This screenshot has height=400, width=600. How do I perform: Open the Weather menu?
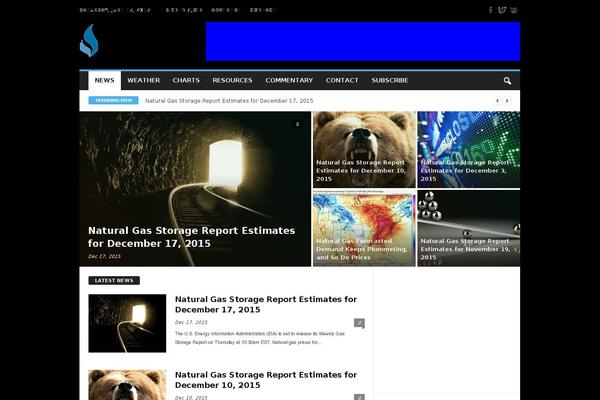[x=143, y=80]
